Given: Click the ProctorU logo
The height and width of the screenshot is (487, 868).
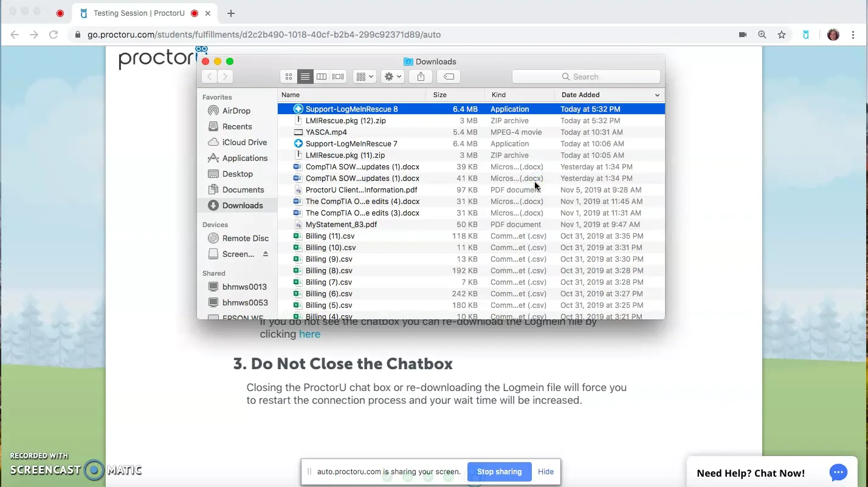Looking at the screenshot, I should pyautogui.click(x=163, y=58).
